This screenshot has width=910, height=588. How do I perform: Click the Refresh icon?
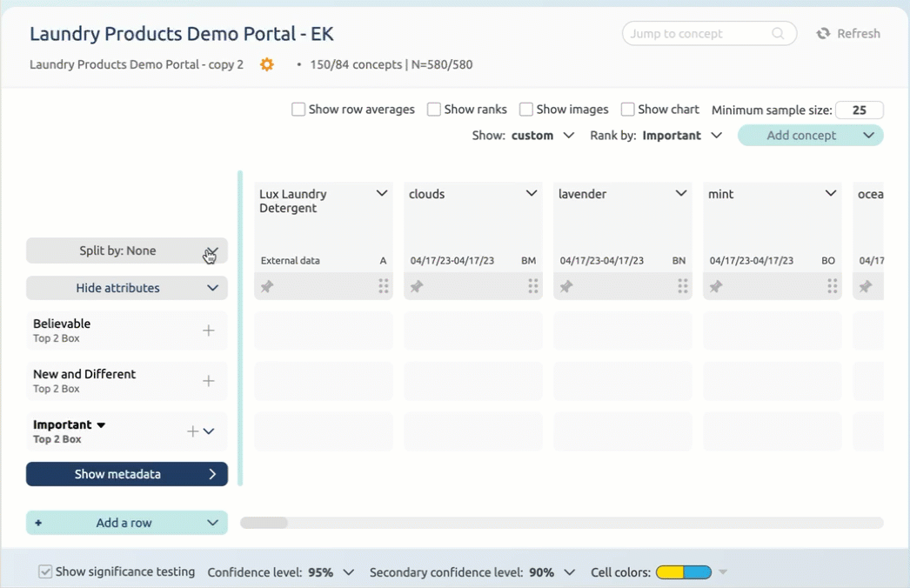823,34
